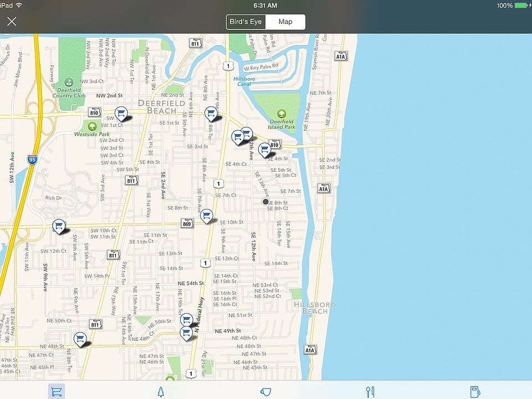Tap the Rich Dr label
This screenshot has width=532, height=399.
pyautogui.click(x=53, y=198)
